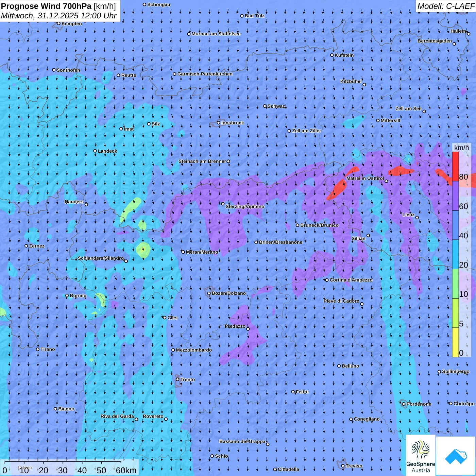The height and width of the screenshot is (476, 476).
Task: Click the 'Murnau am Staffelsee' label
Action: [216, 34]
